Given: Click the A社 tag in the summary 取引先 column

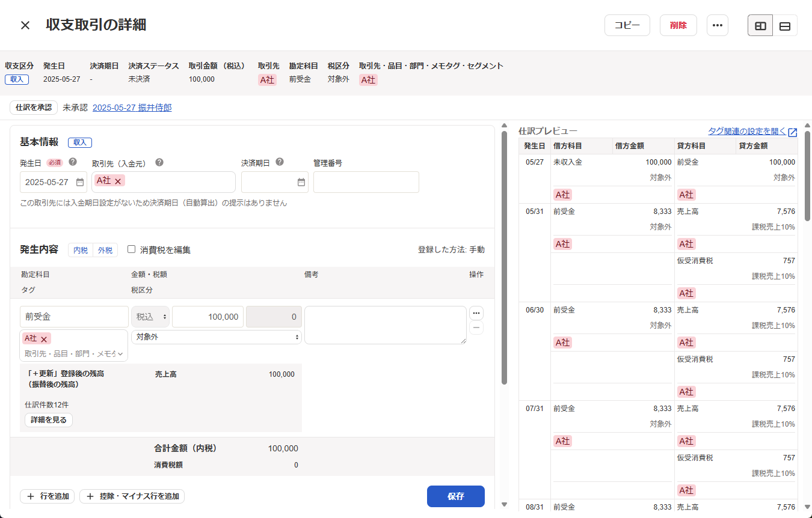Looking at the screenshot, I should (267, 80).
